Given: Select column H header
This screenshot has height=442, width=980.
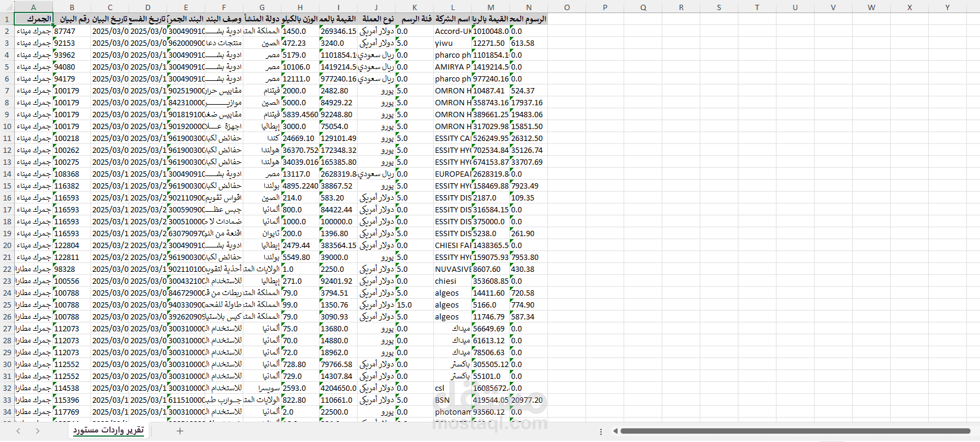Looking at the screenshot, I should coord(300,7).
